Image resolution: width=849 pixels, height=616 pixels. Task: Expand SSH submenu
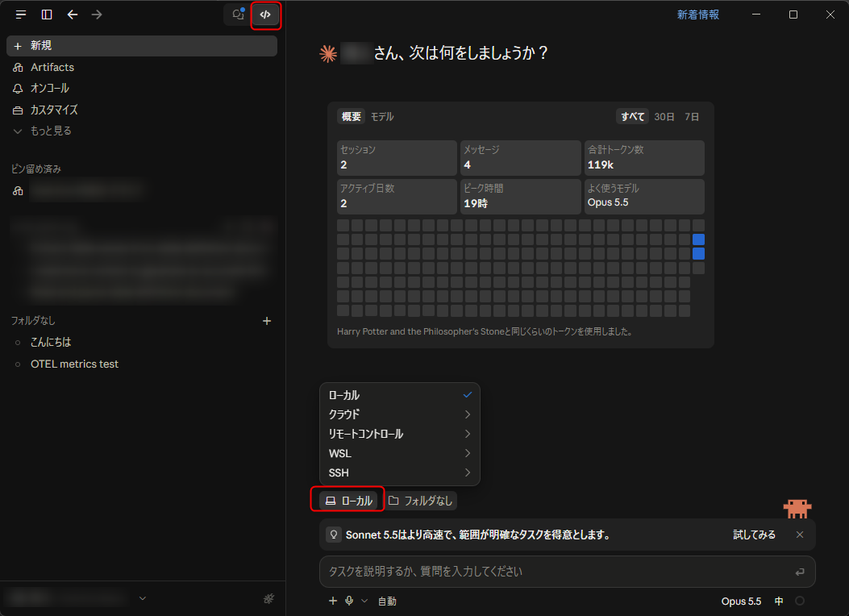point(400,473)
